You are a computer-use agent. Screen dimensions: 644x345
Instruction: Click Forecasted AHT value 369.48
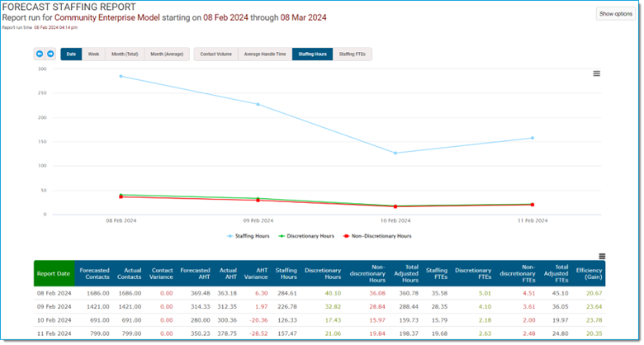click(201, 293)
